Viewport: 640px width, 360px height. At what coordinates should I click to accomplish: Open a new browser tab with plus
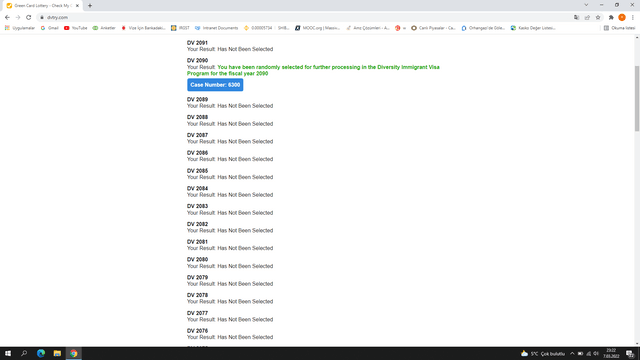90,6
